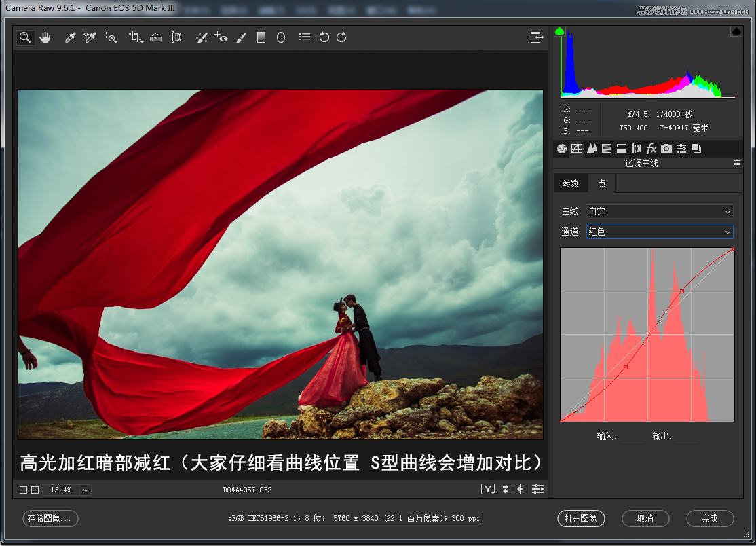Toggle full screen mode icon
Image resolution: width=756 pixels, height=546 pixels.
click(537, 37)
